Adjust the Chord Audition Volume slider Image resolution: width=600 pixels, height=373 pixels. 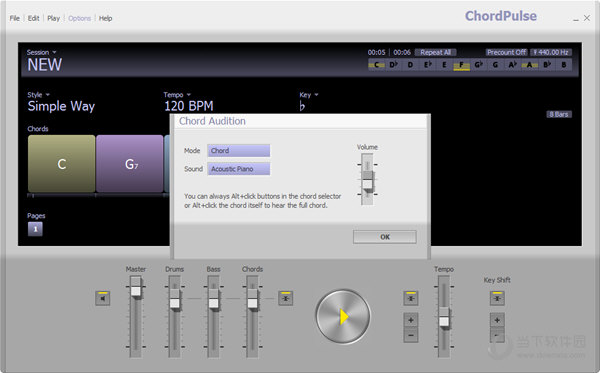(367, 181)
